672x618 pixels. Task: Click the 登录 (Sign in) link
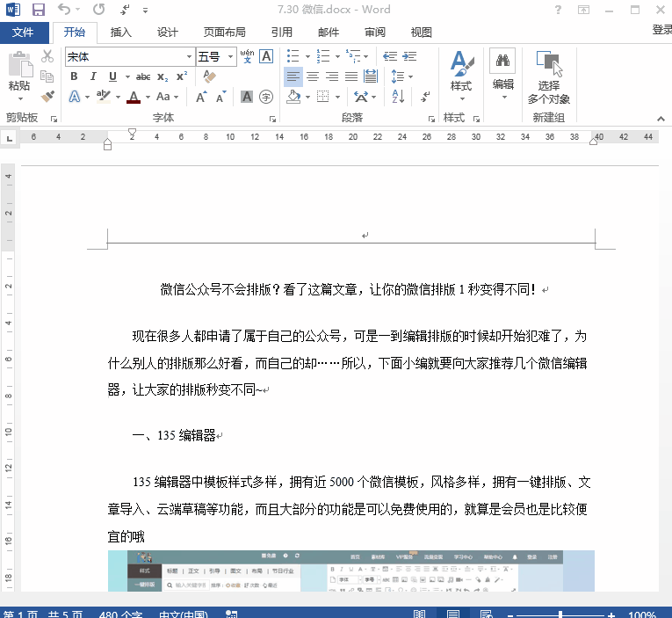tap(661, 30)
